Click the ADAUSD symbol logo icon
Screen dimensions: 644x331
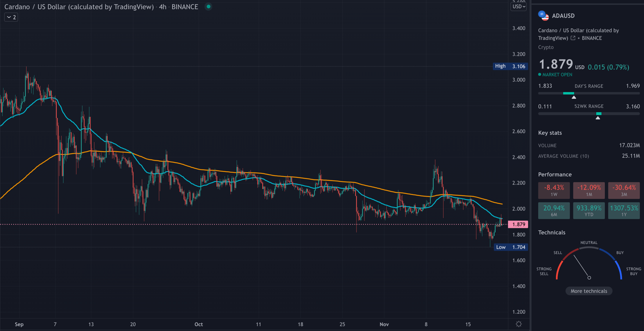click(543, 16)
